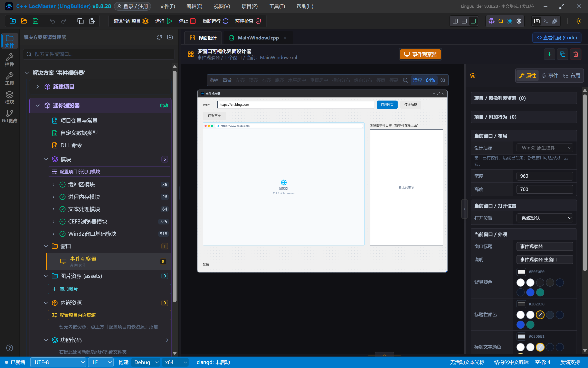The width and height of the screenshot is (588, 368).
Task: Zoom in the design canvas
Action: 443,80
